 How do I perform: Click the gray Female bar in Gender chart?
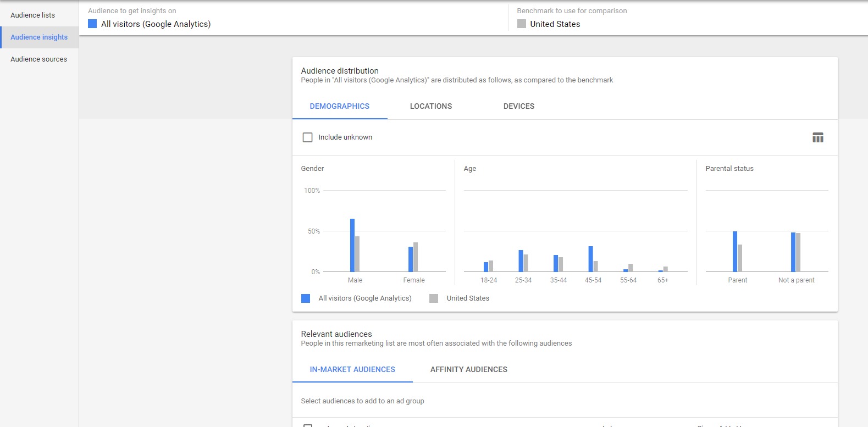(x=416, y=257)
